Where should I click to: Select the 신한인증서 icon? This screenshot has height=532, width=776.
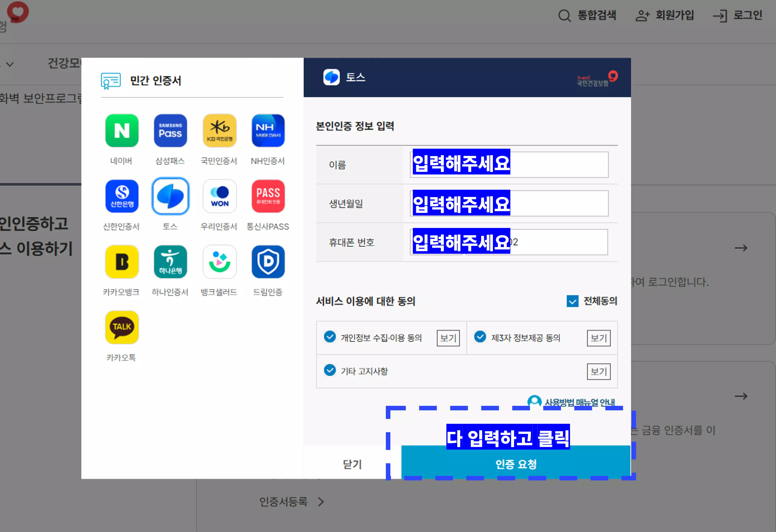click(x=121, y=196)
